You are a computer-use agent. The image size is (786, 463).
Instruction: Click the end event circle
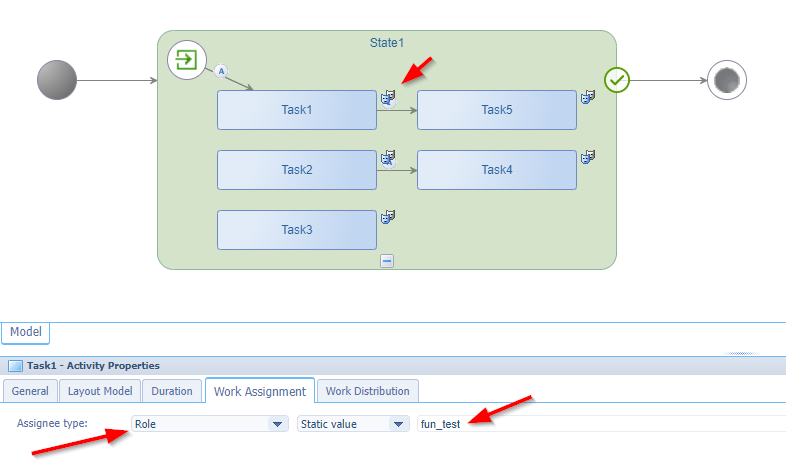[727, 80]
